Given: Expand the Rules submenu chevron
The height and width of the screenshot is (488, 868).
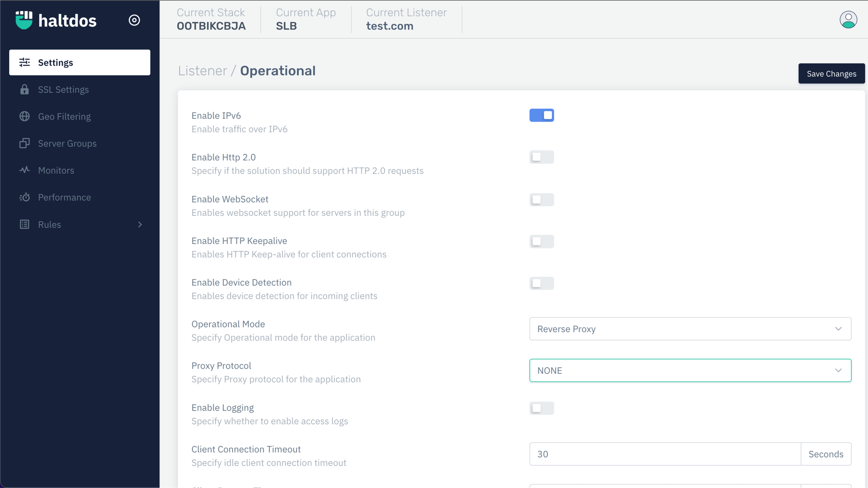Looking at the screenshot, I should (x=140, y=224).
